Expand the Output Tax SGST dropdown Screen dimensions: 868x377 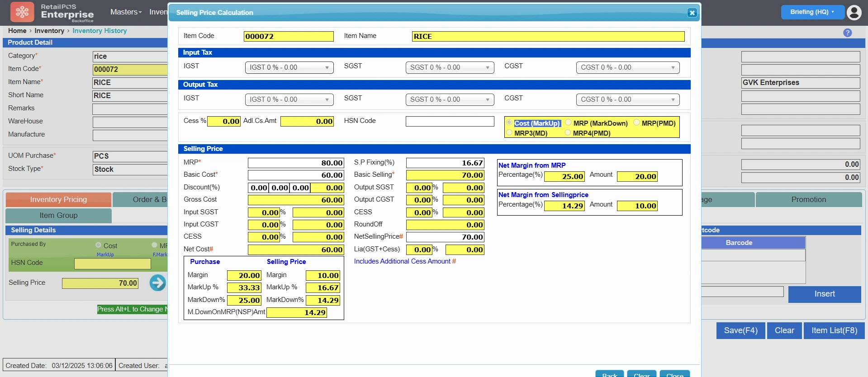(449, 99)
